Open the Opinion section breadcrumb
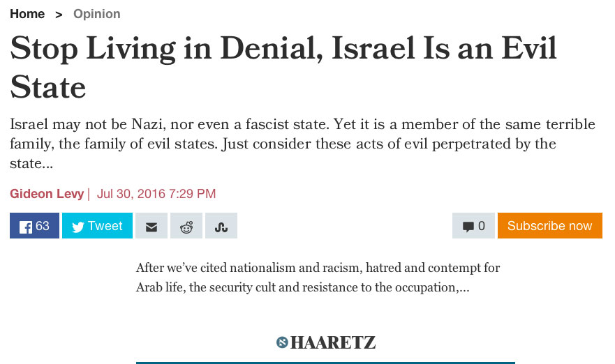Screen dimensions: 615x364 point(97,14)
